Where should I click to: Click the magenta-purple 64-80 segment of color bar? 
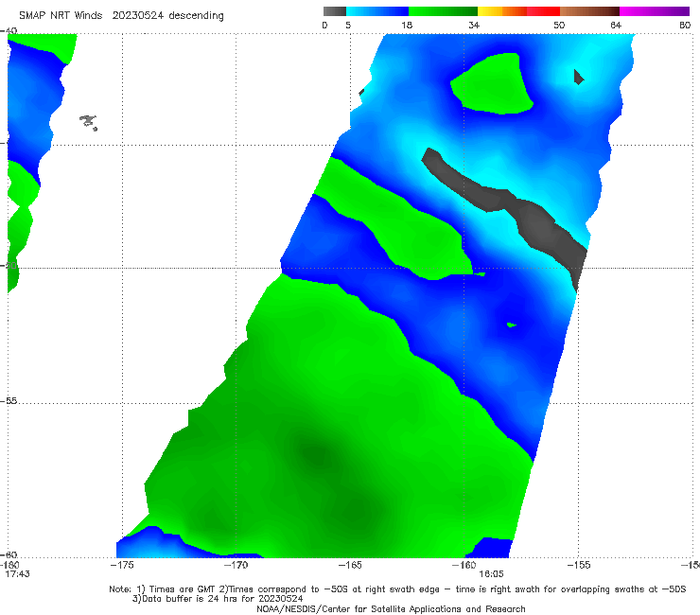point(655,11)
